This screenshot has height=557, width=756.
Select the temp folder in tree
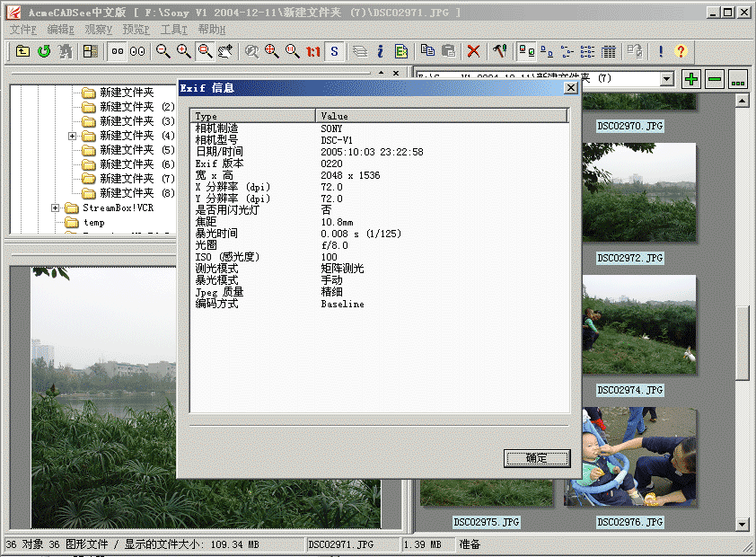coord(93,222)
